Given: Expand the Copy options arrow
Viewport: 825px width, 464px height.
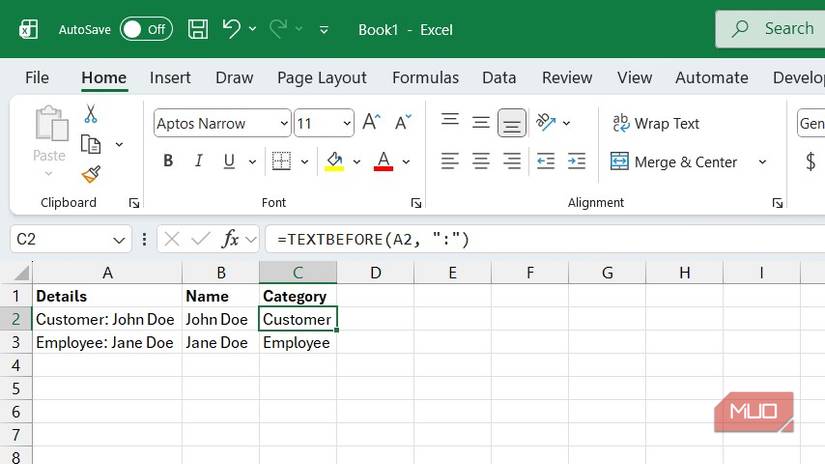Looking at the screenshot, I should (x=119, y=145).
